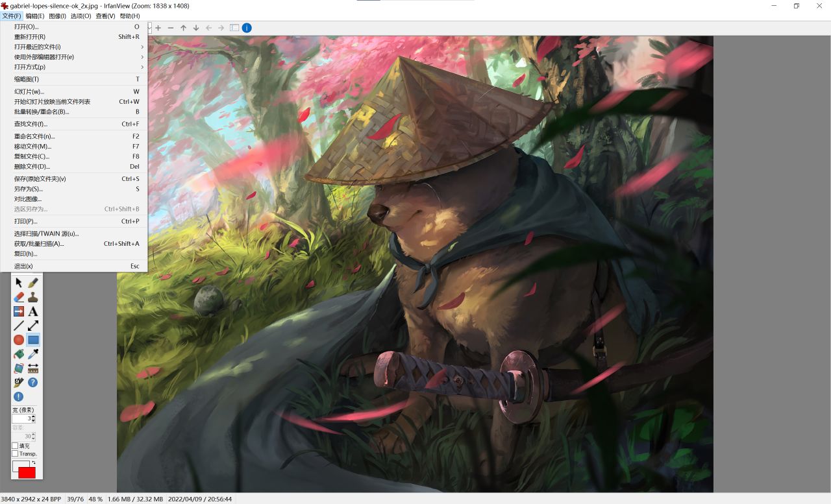Open the properties list icon in the toolbar
The image size is (831, 504).
[234, 28]
